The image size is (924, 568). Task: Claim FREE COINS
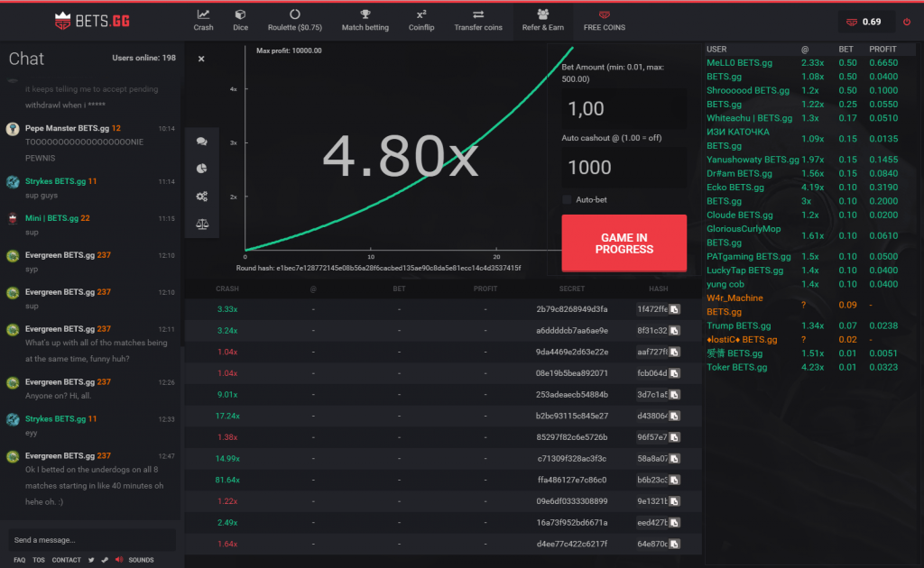(604, 21)
